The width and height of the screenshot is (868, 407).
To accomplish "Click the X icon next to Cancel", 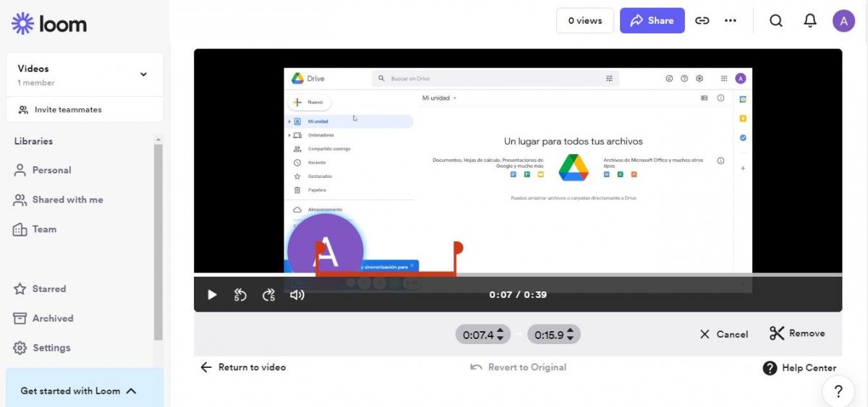I will [x=705, y=334].
